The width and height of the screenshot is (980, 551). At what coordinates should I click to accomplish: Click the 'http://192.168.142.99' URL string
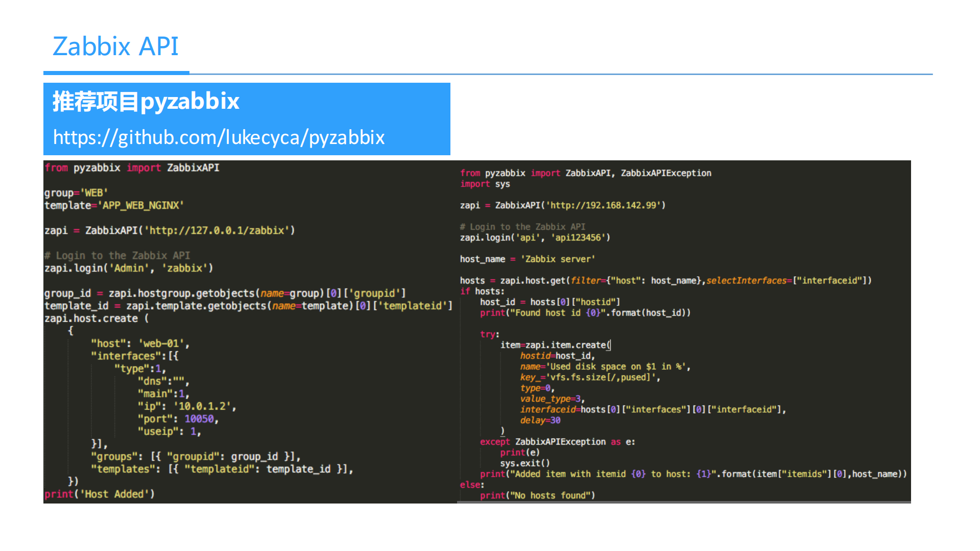pos(605,205)
